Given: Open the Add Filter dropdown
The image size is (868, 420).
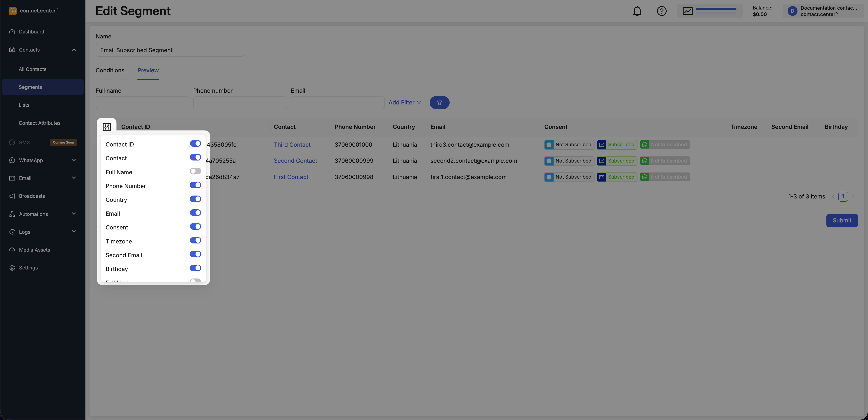Looking at the screenshot, I should pos(404,102).
